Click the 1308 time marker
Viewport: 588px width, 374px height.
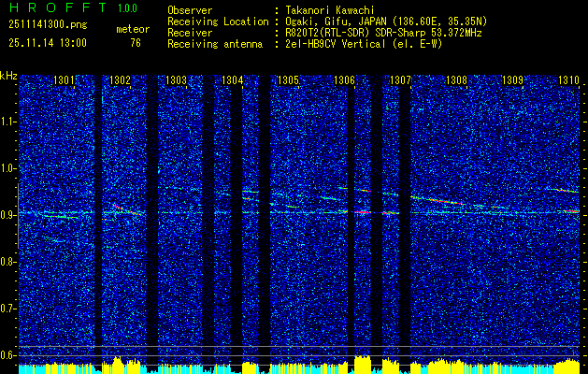coord(456,79)
